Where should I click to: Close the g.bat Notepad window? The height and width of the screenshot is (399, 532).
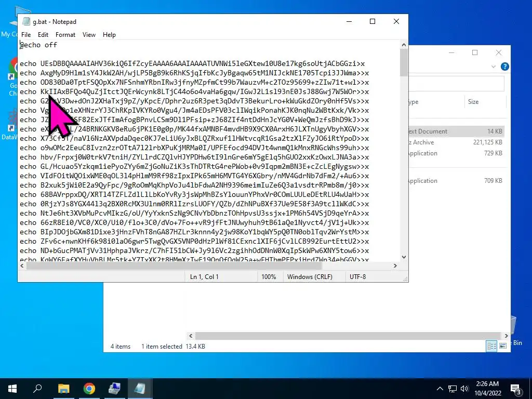[396, 21]
